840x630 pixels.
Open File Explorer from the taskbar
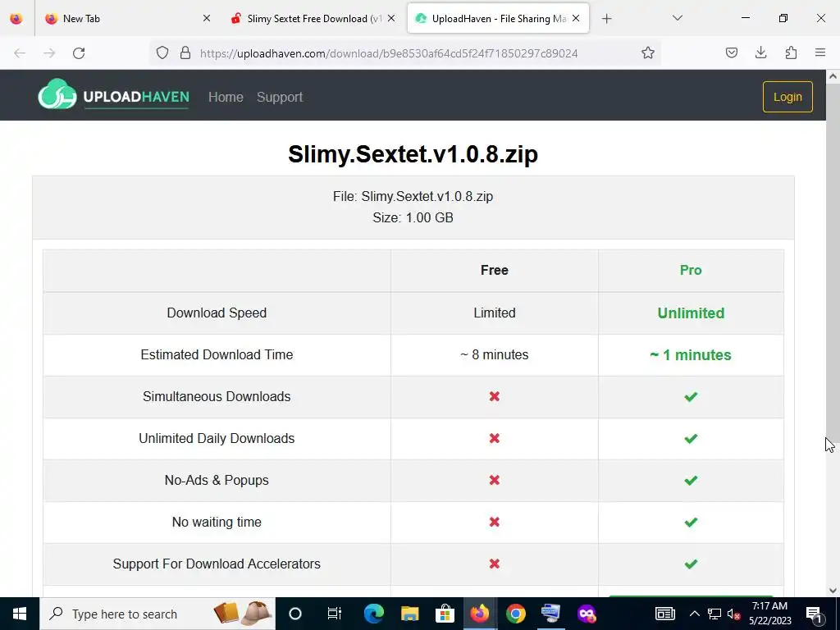click(x=410, y=614)
